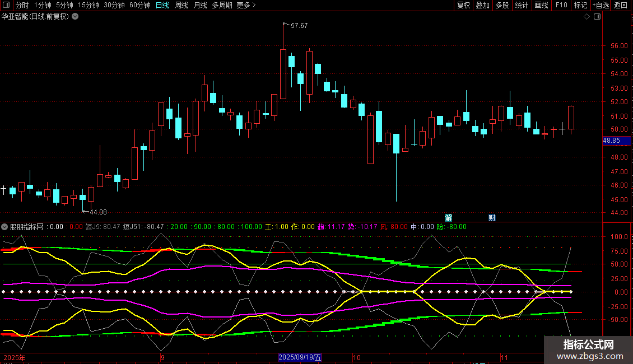This screenshot has height=364, width=633.
Task: Select the 60分钟 period tab
Action: pyautogui.click(x=139, y=5)
